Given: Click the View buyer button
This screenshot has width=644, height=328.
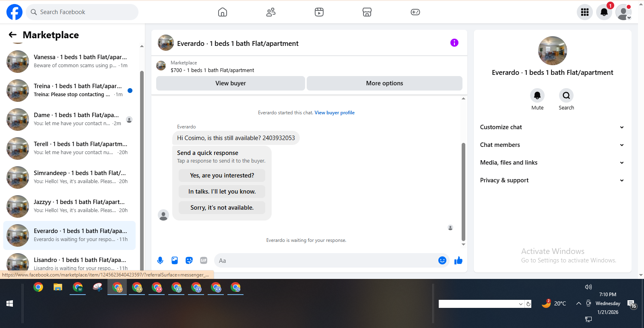Looking at the screenshot, I should pos(231,83).
